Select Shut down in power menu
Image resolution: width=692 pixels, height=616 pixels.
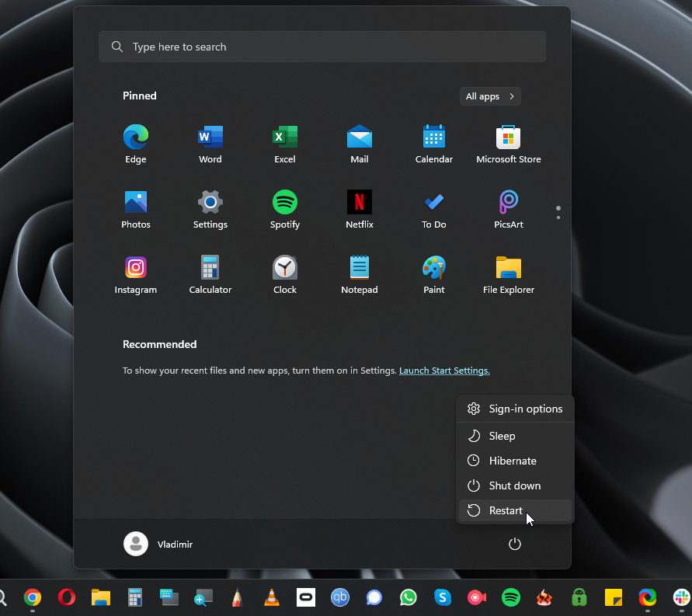(x=515, y=485)
